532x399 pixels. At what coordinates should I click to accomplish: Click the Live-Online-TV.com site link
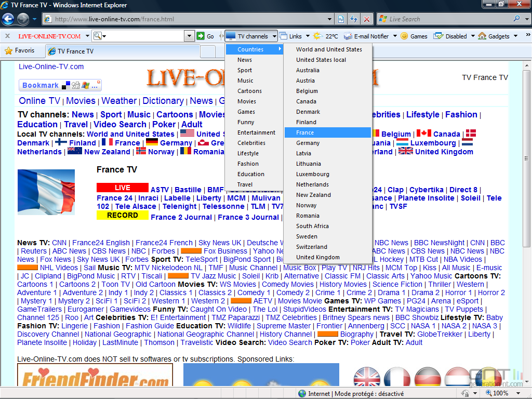51,66
